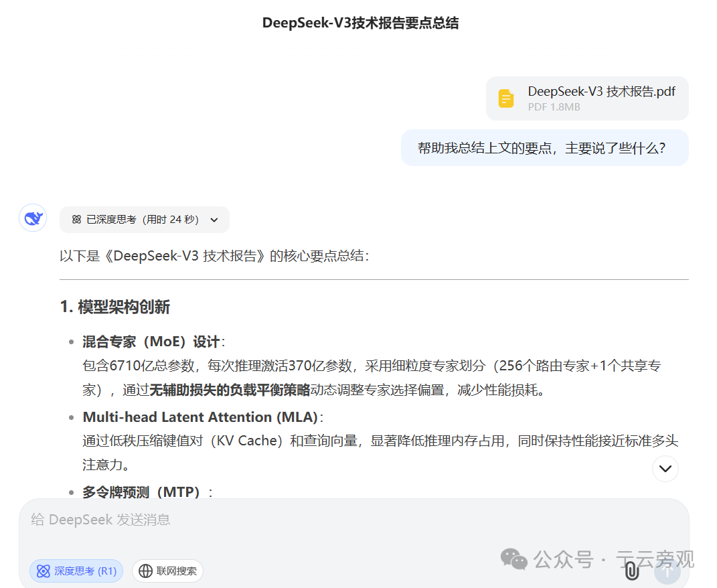Click the bullet Multi-head Latent Attention (MLA)
The height and width of the screenshot is (588, 717).
[203, 417]
